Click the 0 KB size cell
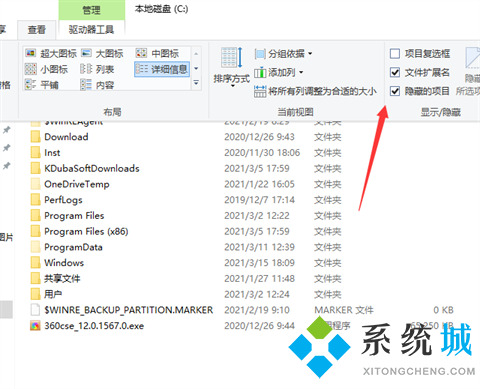Screen dimensions: 480x389 [443, 310]
